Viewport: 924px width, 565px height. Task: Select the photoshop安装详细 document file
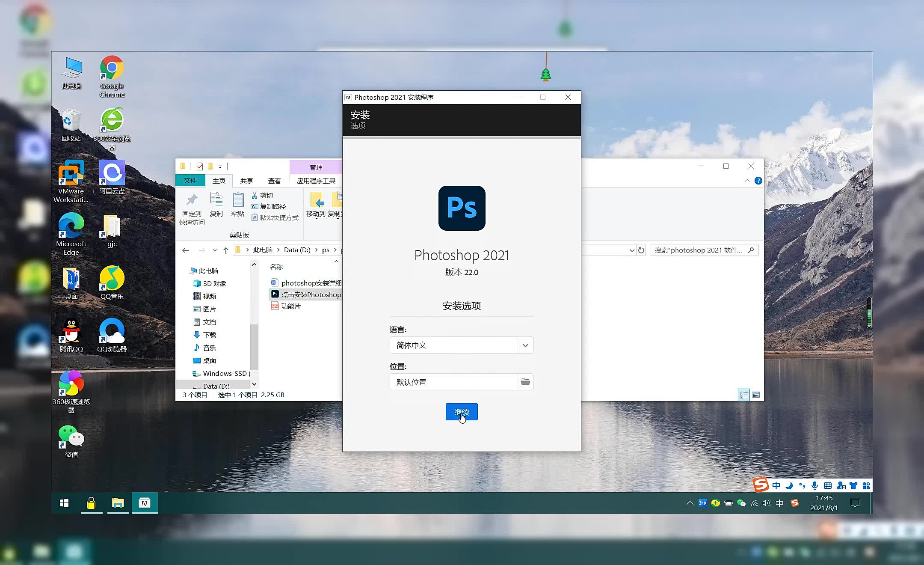coord(307,283)
